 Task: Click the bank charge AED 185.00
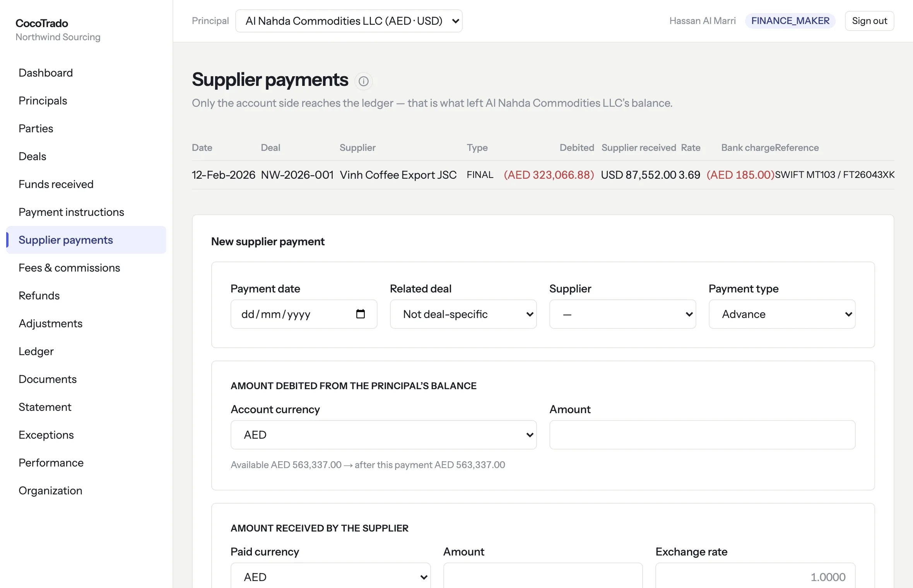tap(740, 175)
